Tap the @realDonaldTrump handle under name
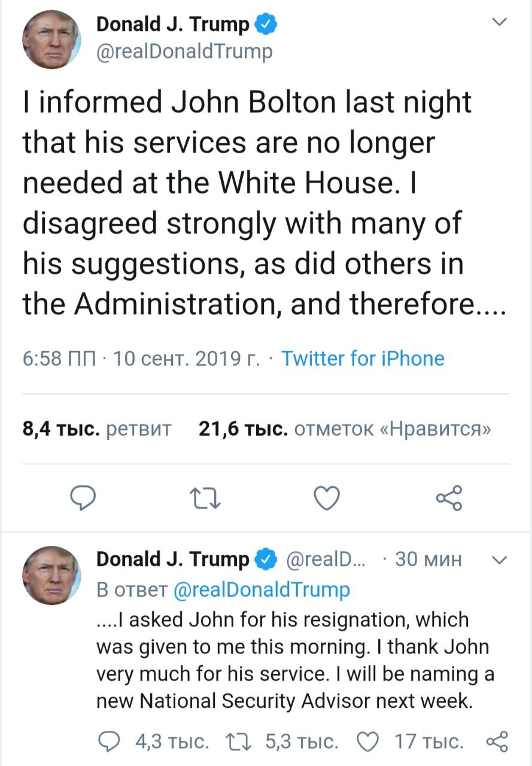The image size is (532, 766). (x=184, y=52)
